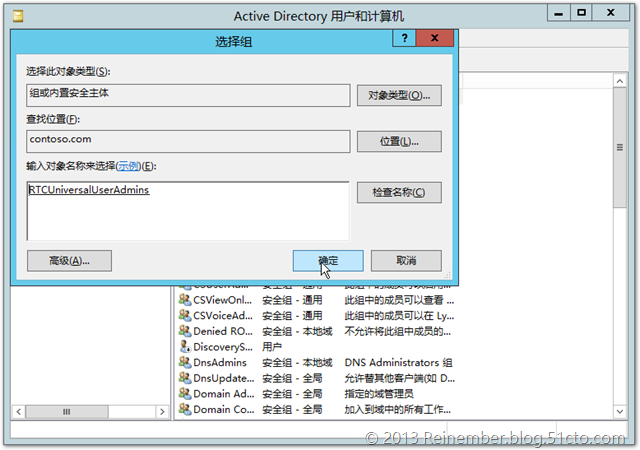
Task: Open the 对象类型 (Object Types) dialog
Action: coord(398,95)
